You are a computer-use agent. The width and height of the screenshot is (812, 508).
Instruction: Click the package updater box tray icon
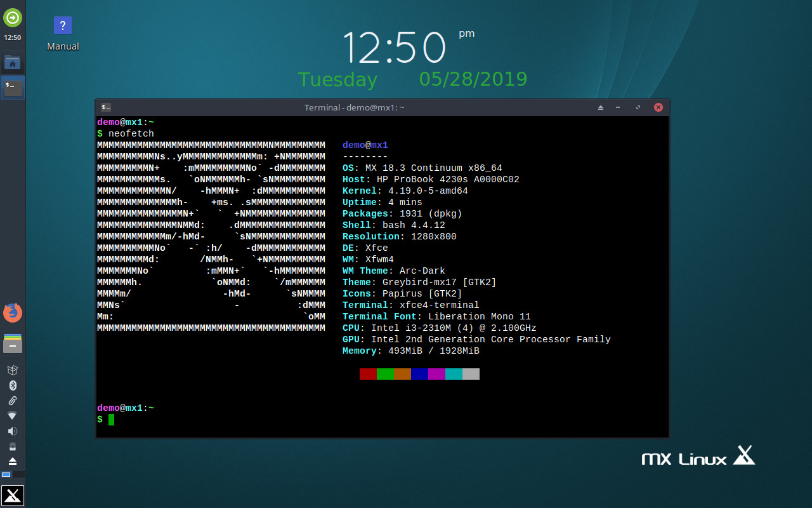(x=12, y=370)
